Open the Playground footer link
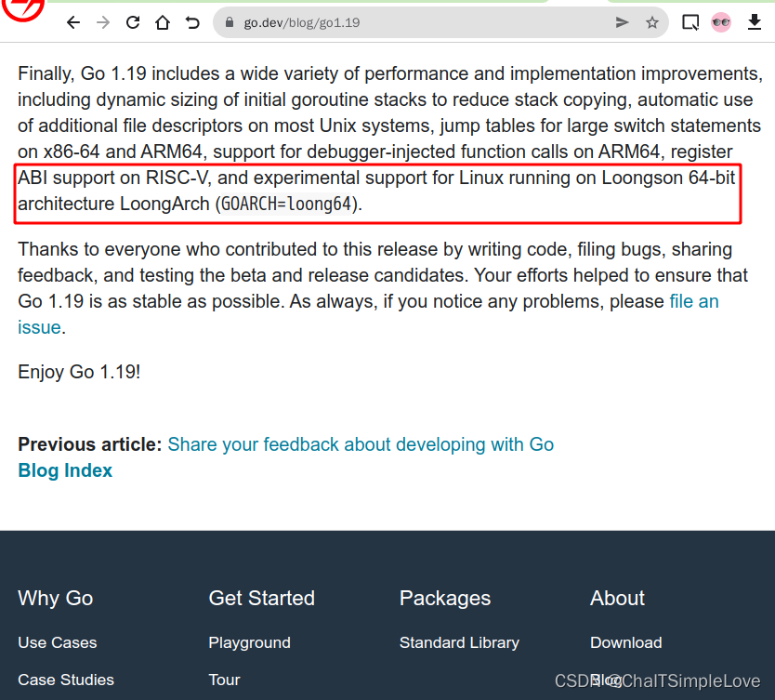Viewport: 775px width, 700px height. (250, 642)
